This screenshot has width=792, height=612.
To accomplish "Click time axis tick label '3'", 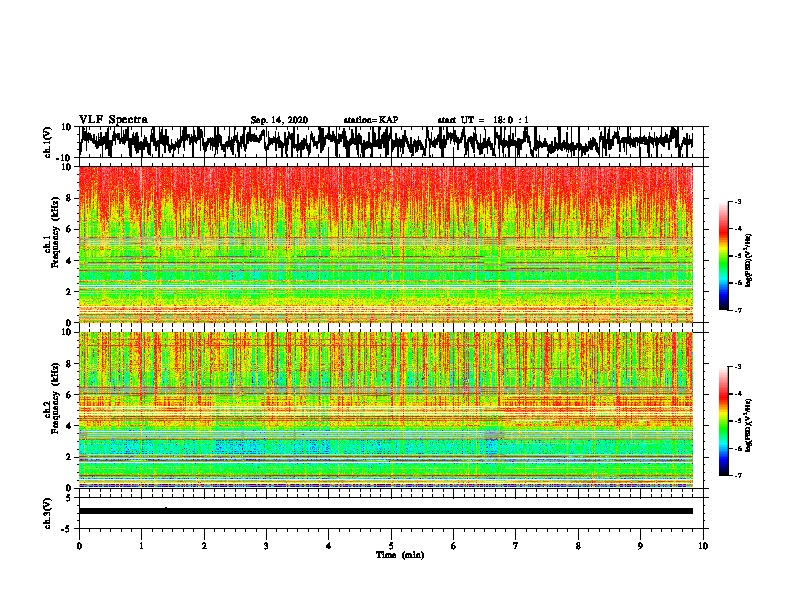I will (x=266, y=546).
